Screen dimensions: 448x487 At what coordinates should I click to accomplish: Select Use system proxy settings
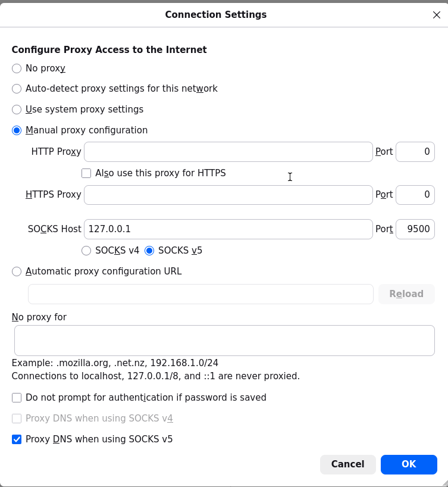tap(17, 110)
